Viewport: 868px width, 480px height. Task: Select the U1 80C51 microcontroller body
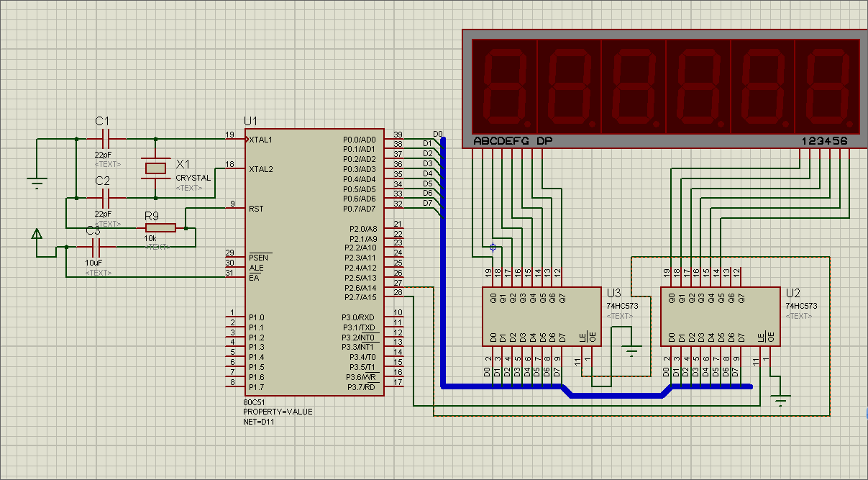point(314,261)
